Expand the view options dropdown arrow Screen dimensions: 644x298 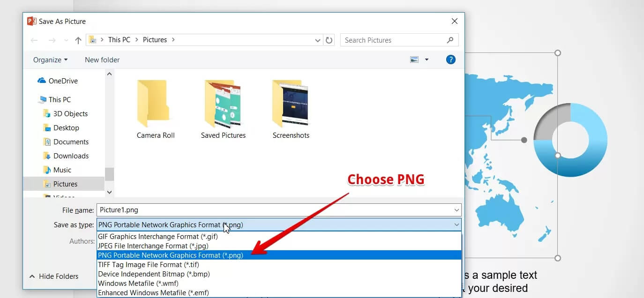point(426,60)
